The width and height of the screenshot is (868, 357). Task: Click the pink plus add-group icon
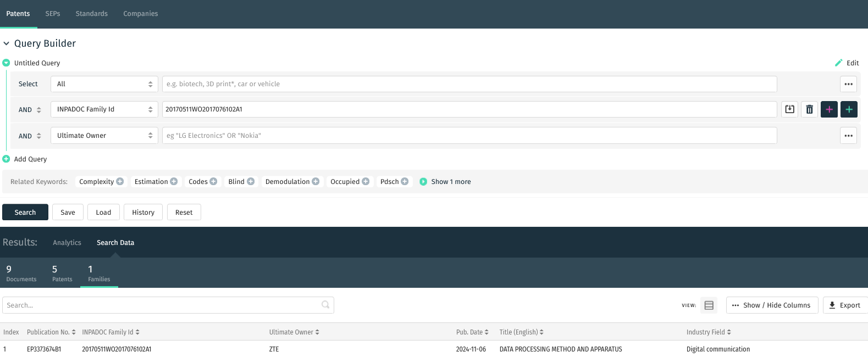coord(830,109)
